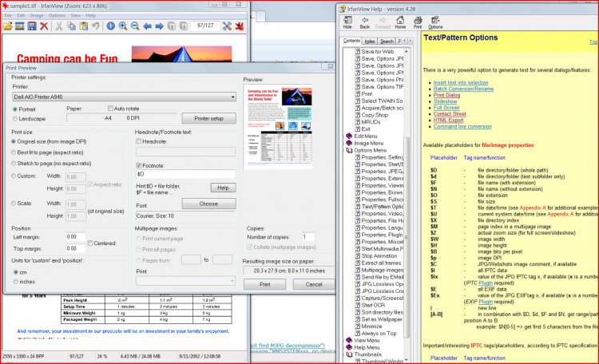599x364 pixels.
Task: Select the Custom print size radio
Action: coord(14,176)
